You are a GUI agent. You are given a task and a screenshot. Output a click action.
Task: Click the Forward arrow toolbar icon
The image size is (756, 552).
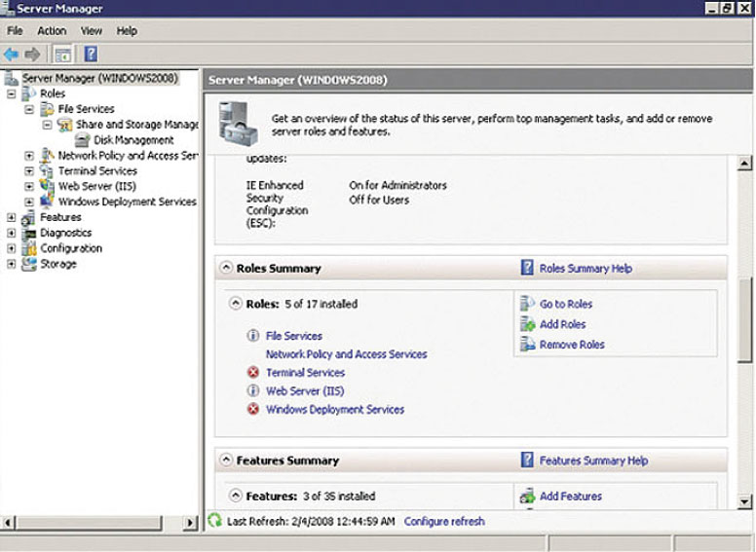pos(33,55)
